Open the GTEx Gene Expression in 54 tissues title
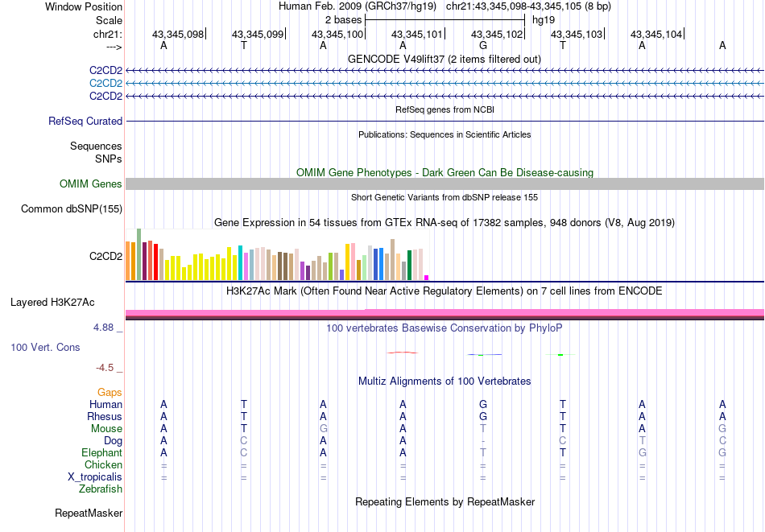 pos(445,223)
